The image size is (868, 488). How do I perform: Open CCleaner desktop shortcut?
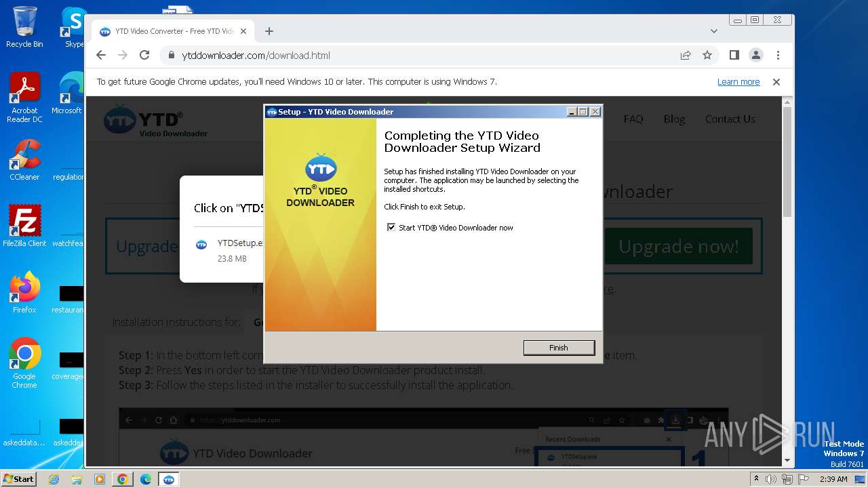[24, 160]
